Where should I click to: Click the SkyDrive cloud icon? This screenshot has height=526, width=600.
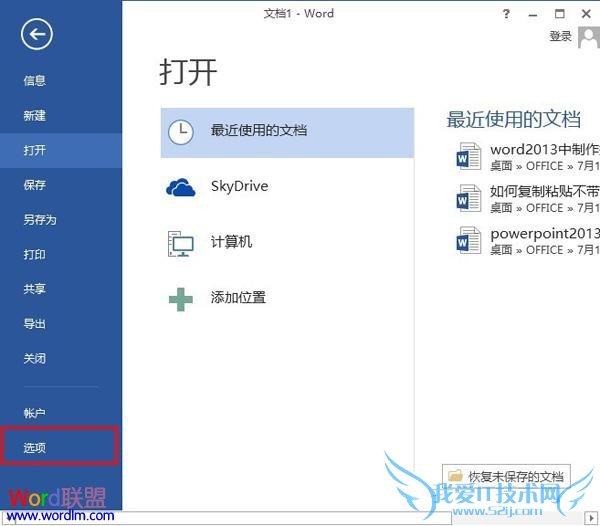[x=181, y=187]
